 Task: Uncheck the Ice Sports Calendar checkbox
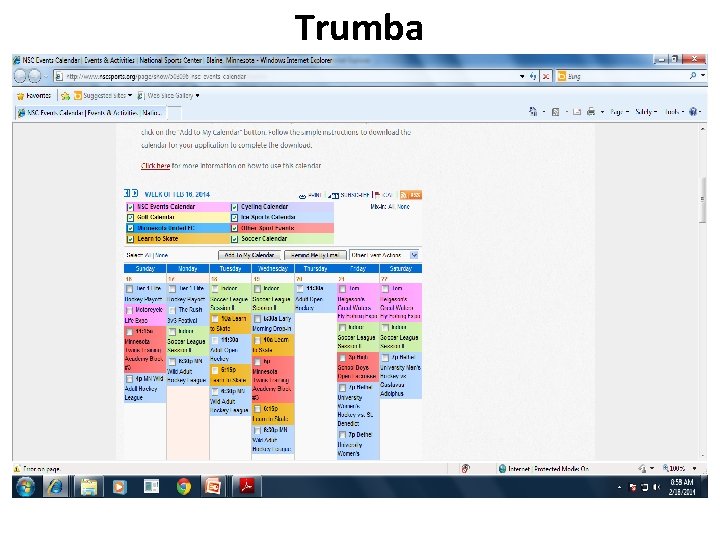(x=234, y=218)
